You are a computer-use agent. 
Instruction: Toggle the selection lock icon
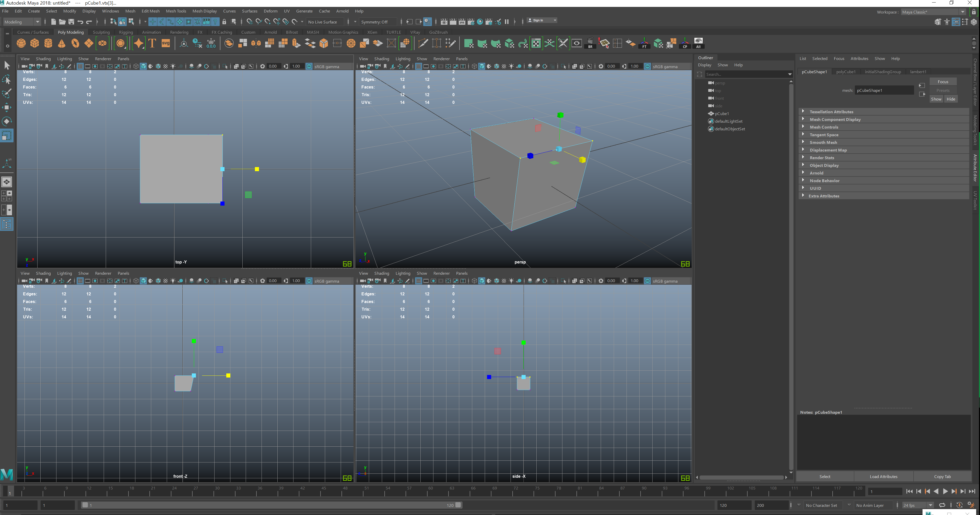pyautogui.click(x=224, y=22)
